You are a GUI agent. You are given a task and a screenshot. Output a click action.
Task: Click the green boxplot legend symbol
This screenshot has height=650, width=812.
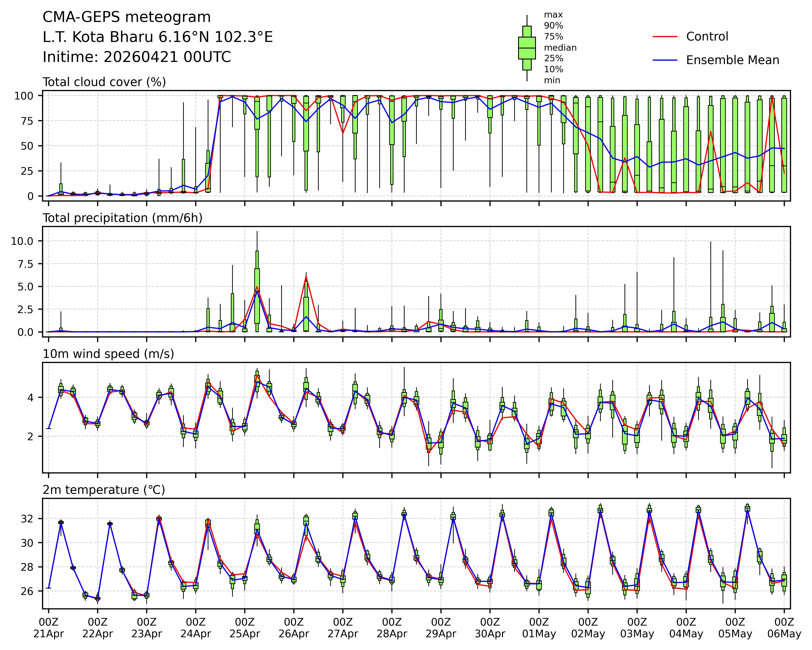pyautogui.click(x=527, y=48)
